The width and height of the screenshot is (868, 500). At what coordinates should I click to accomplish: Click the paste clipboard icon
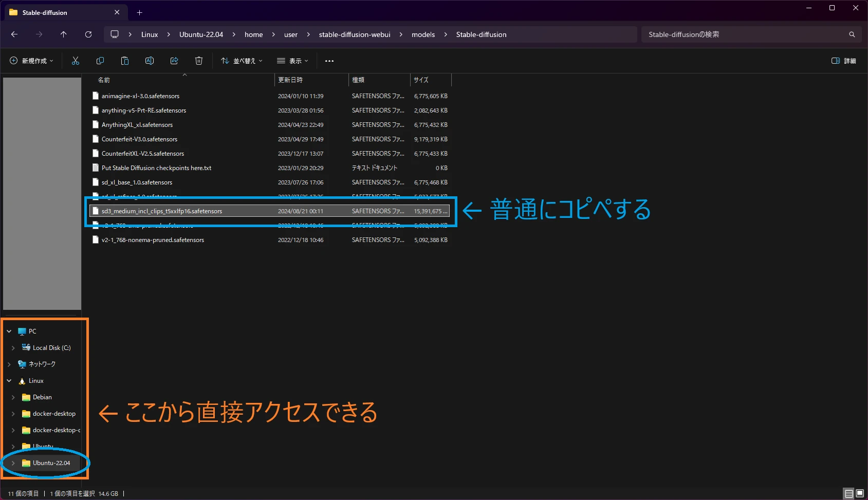(x=125, y=61)
